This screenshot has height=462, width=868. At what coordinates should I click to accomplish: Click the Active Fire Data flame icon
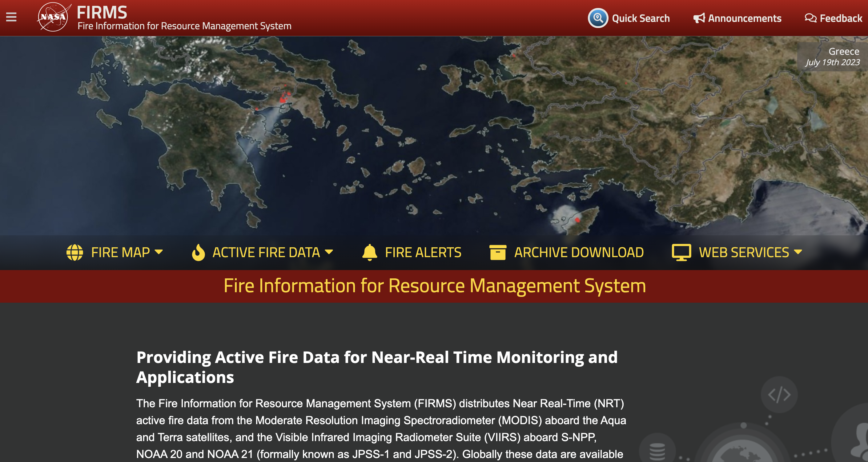click(x=198, y=252)
